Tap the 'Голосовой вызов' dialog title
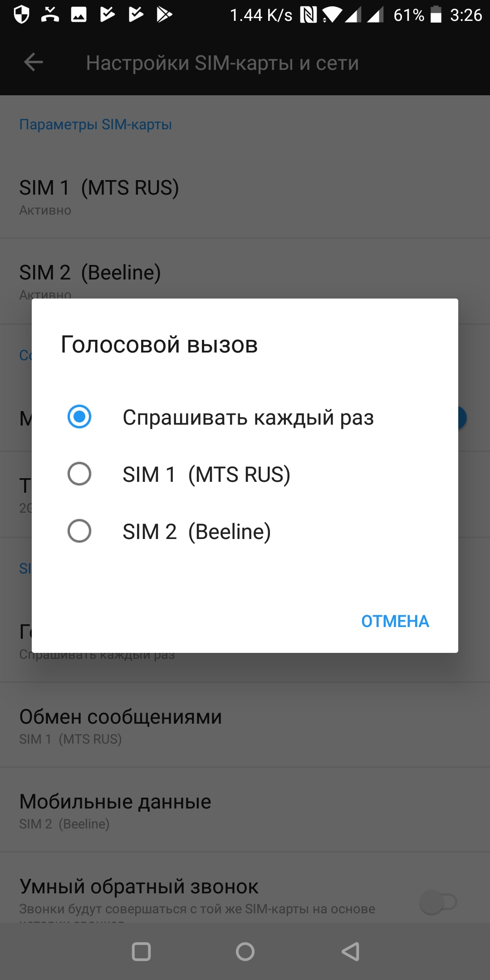 [x=159, y=344]
